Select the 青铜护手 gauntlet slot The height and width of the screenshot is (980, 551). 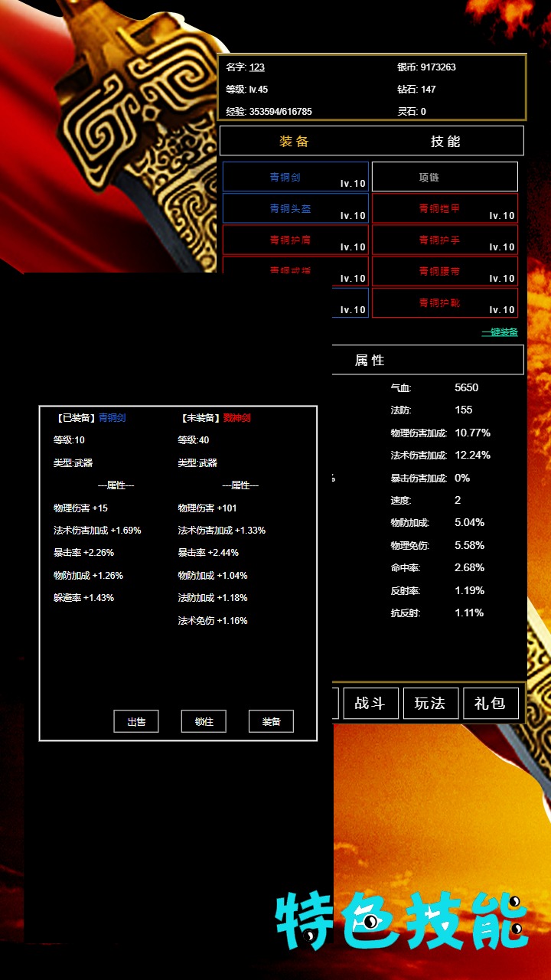pos(445,240)
